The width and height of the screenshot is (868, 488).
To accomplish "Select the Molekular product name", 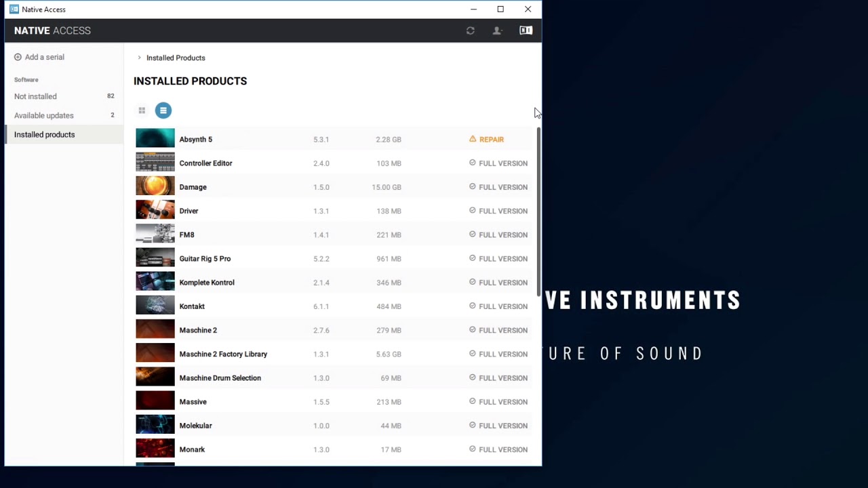I will 195,426.
